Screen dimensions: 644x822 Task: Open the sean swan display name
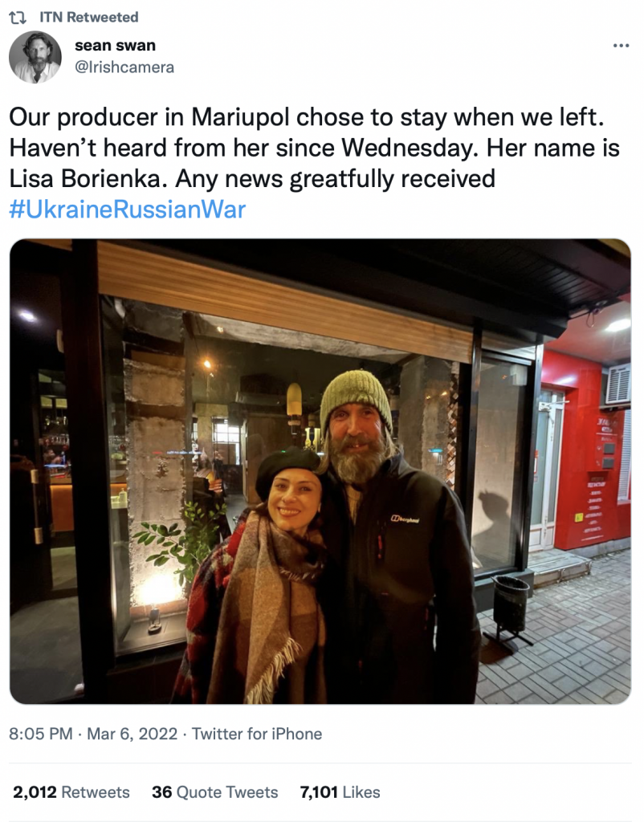pyautogui.click(x=116, y=46)
